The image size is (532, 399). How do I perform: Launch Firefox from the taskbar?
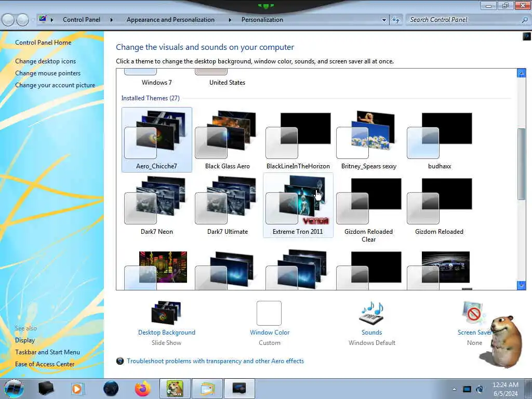coord(143,389)
